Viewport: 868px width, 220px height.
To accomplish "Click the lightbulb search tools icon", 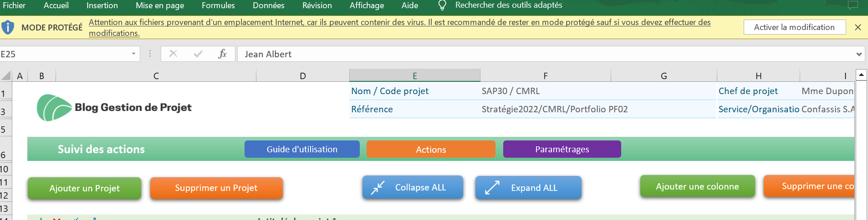I will point(442,5).
